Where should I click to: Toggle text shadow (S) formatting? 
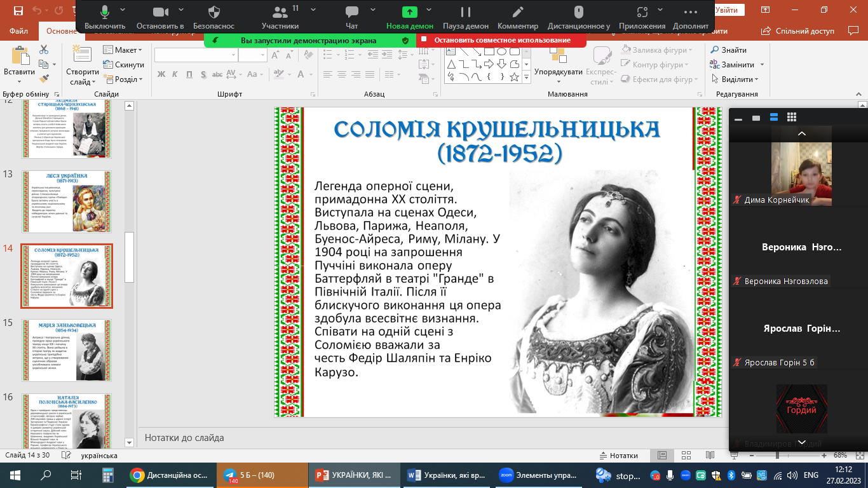pyautogui.click(x=203, y=74)
